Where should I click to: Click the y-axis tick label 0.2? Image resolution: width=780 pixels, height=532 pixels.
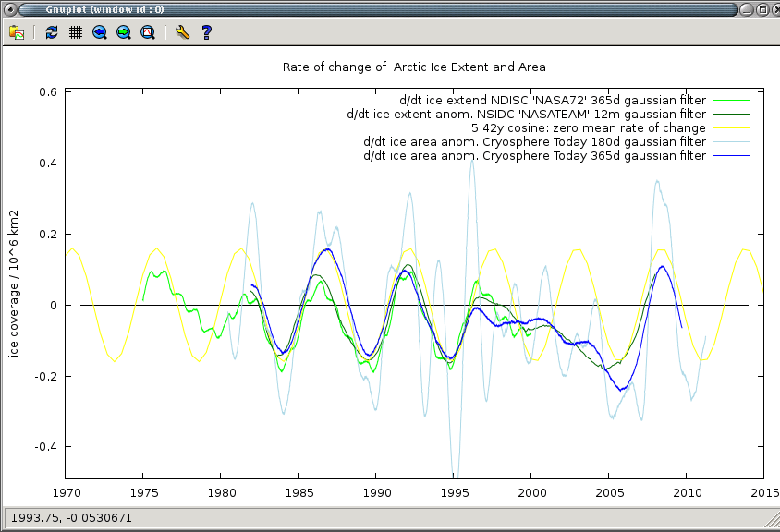click(48, 235)
